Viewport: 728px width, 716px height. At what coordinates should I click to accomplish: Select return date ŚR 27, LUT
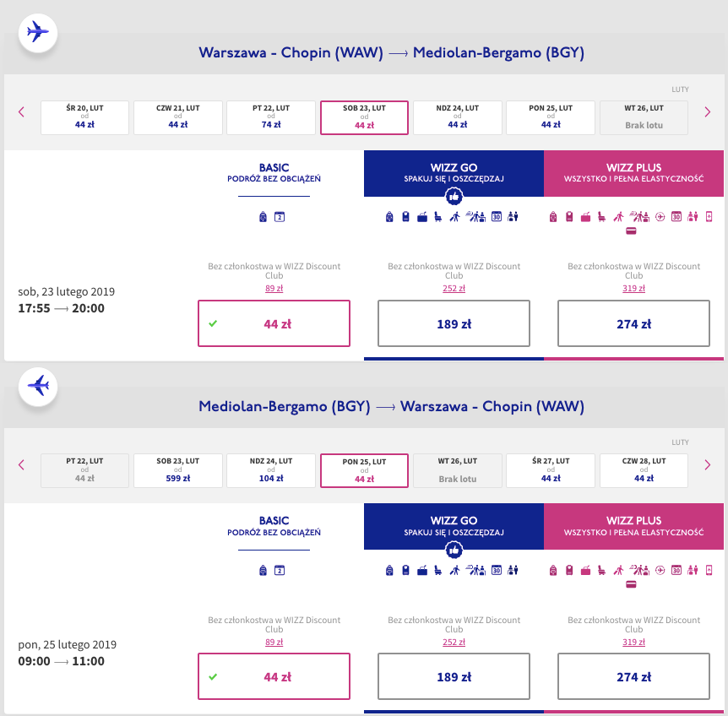tap(551, 470)
